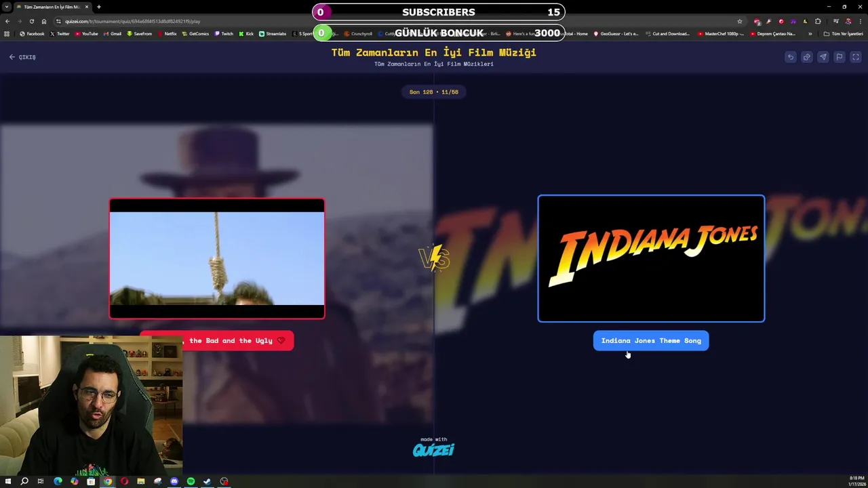Launch Microsoft Edge from the taskbar
868x488 pixels.
pyautogui.click(x=58, y=481)
